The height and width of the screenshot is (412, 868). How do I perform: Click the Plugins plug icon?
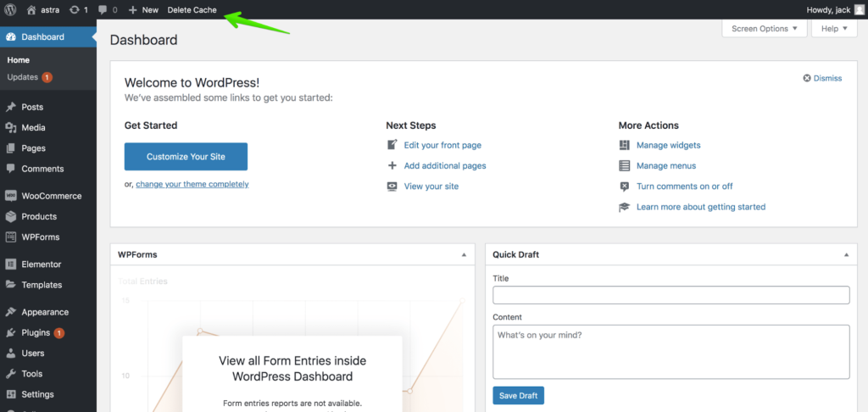click(x=10, y=333)
